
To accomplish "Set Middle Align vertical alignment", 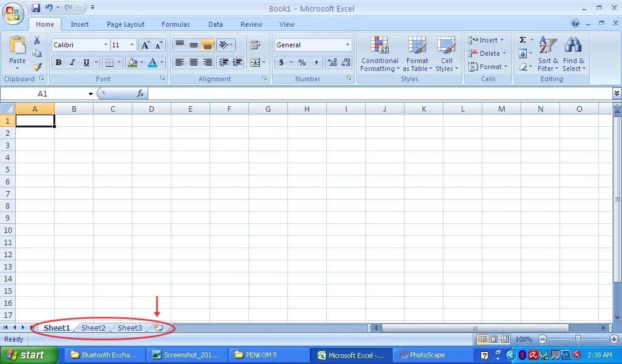I will click(194, 45).
